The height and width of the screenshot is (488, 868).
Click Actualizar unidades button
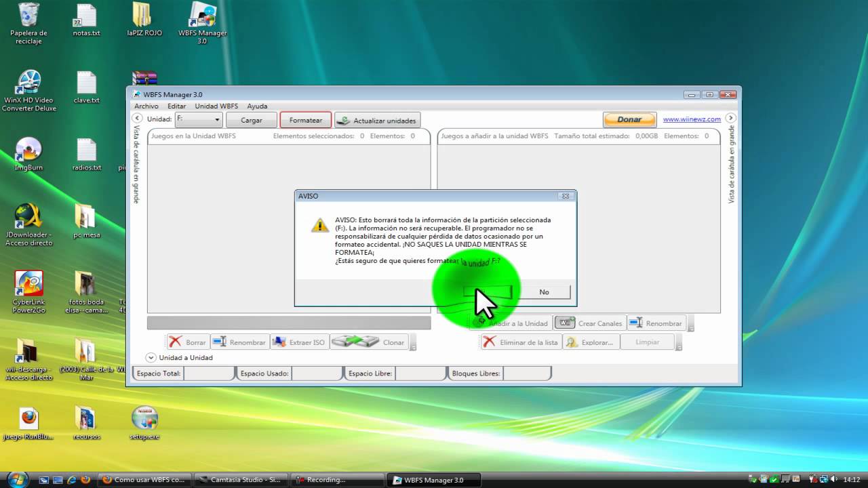(378, 120)
